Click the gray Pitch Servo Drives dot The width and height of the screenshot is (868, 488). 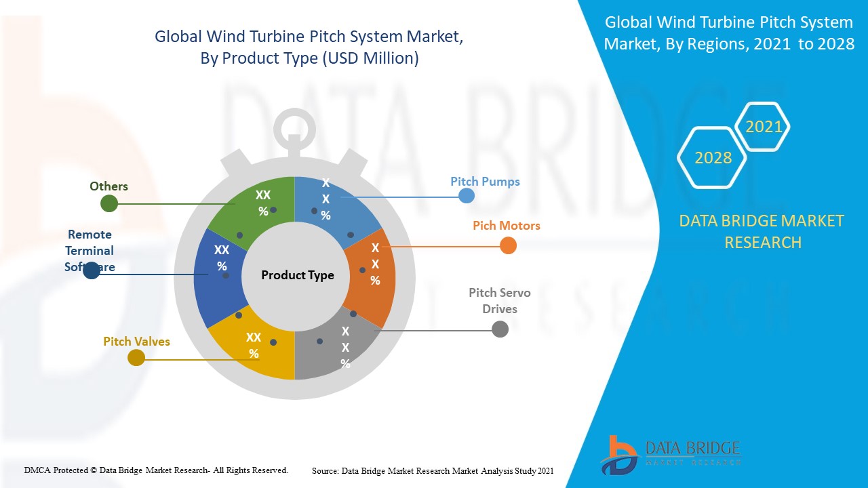click(500, 329)
